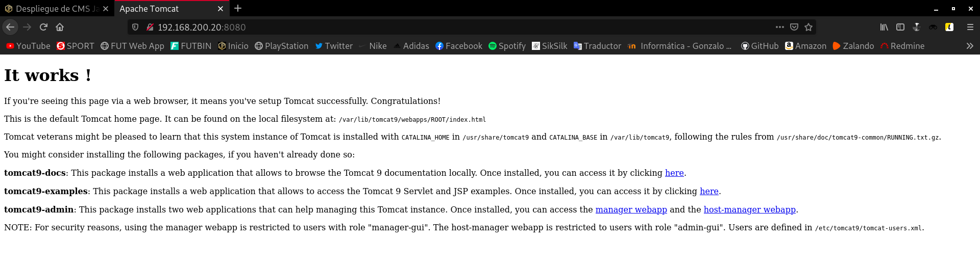Follow the tomcat9-examples 'here' link
980x267 pixels.
pos(709,191)
